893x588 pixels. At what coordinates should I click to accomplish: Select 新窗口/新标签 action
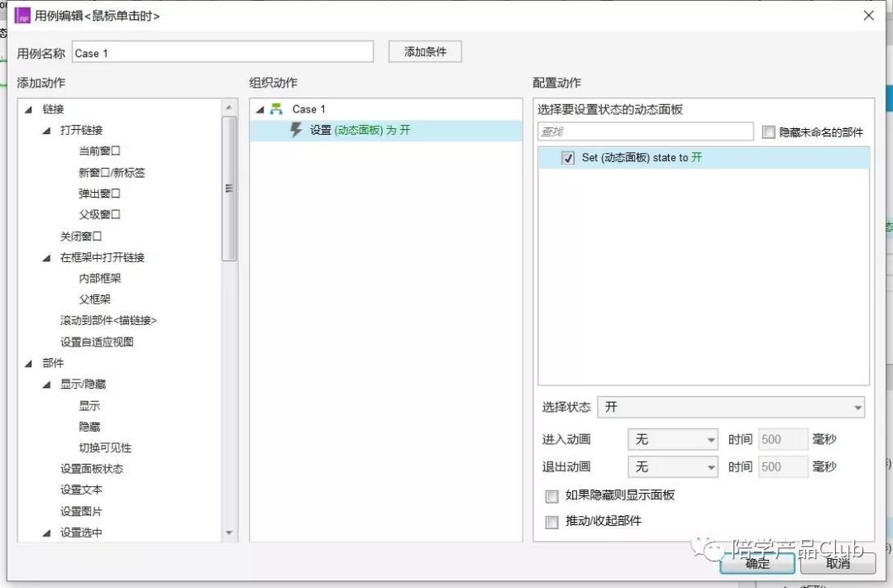(x=112, y=173)
